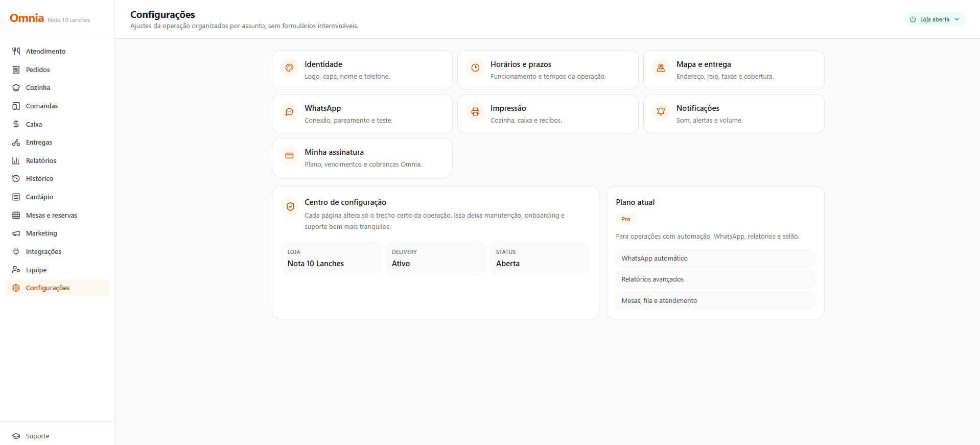The height and width of the screenshot is (445, 980).
Task: Select Integrações in the sidebar
Action: (57, 251)
